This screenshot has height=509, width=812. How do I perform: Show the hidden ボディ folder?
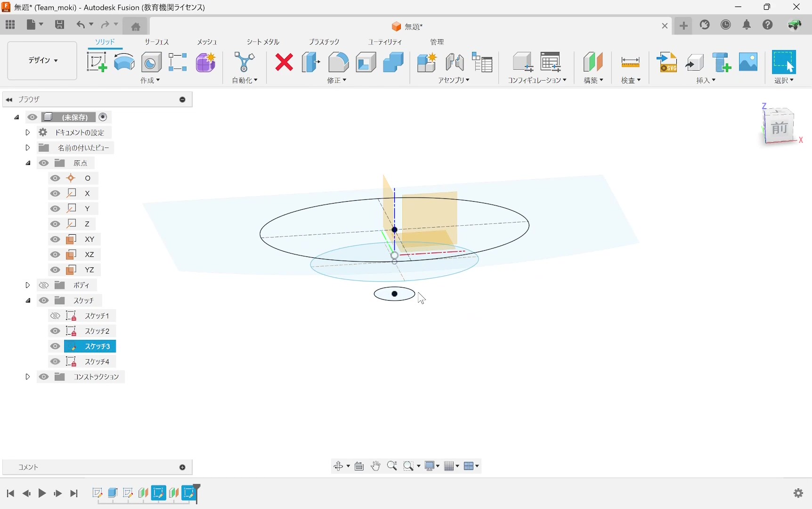(x=44, y=285)
